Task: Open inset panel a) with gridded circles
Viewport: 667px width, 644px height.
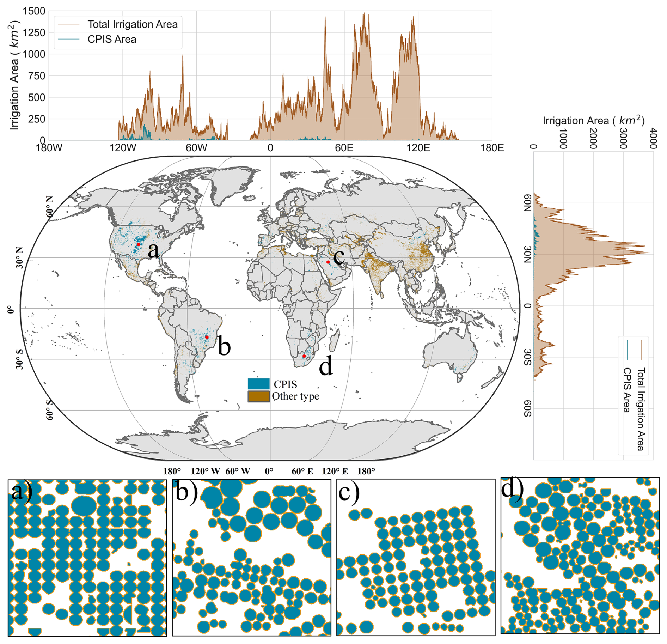Action: coord(87,558)
